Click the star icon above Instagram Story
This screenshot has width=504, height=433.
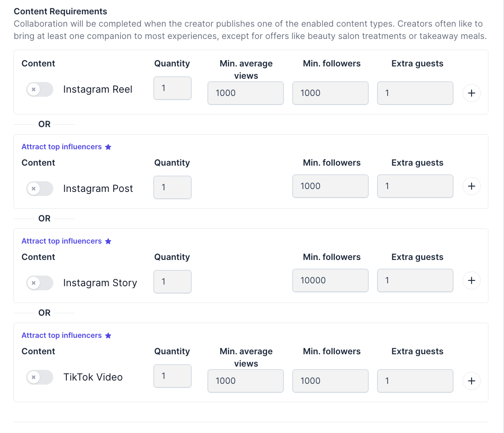click(108, 241)
